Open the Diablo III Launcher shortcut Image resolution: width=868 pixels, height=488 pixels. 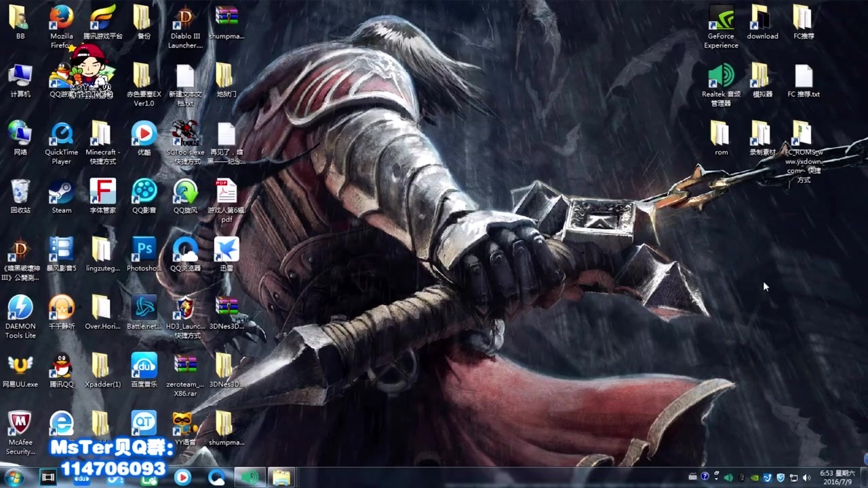pyautogui.click(x=185, y=26)
